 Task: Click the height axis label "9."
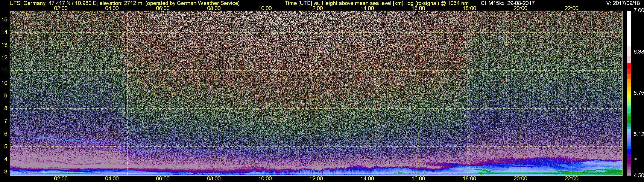pos(6,96)
